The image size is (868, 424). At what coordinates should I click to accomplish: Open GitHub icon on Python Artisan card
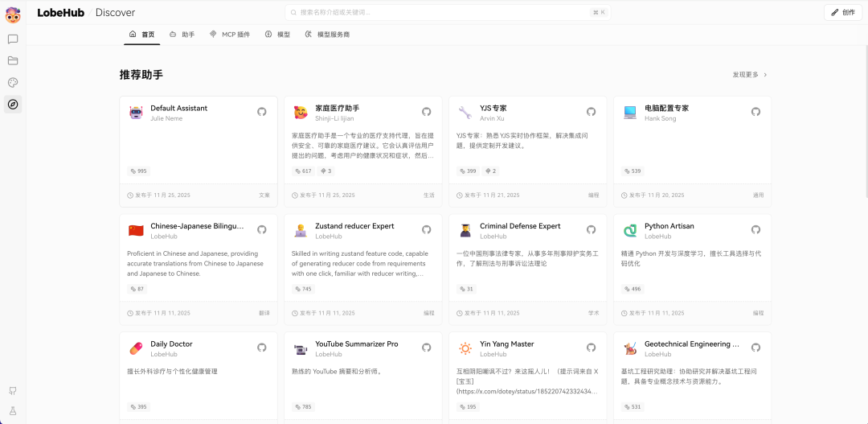click(755, 230)
